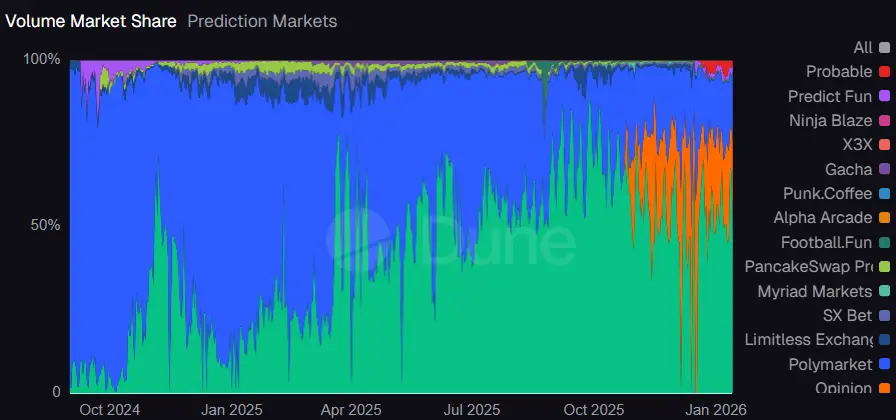Click the 0 y-axis label
Image resolution: width=896 pixels, height=420 pixels.
(x=57, y=392)
